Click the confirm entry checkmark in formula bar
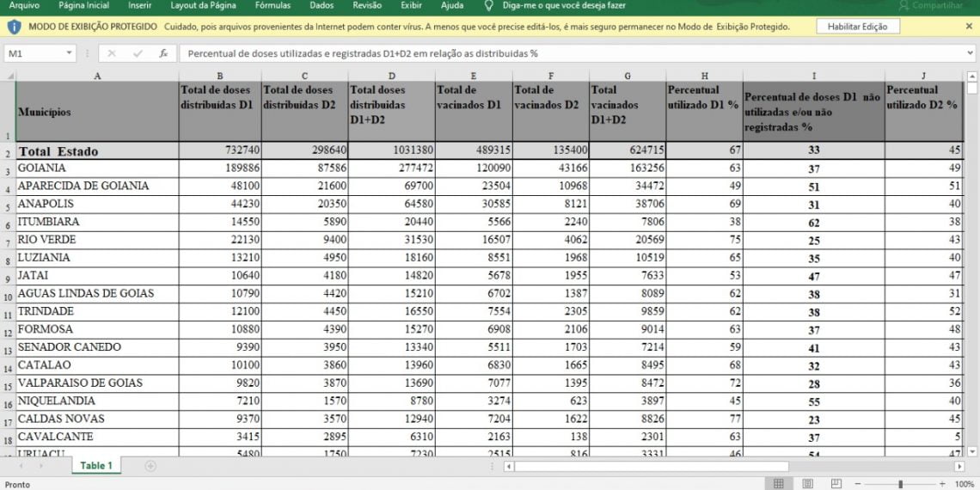 (x=138, y=54)
